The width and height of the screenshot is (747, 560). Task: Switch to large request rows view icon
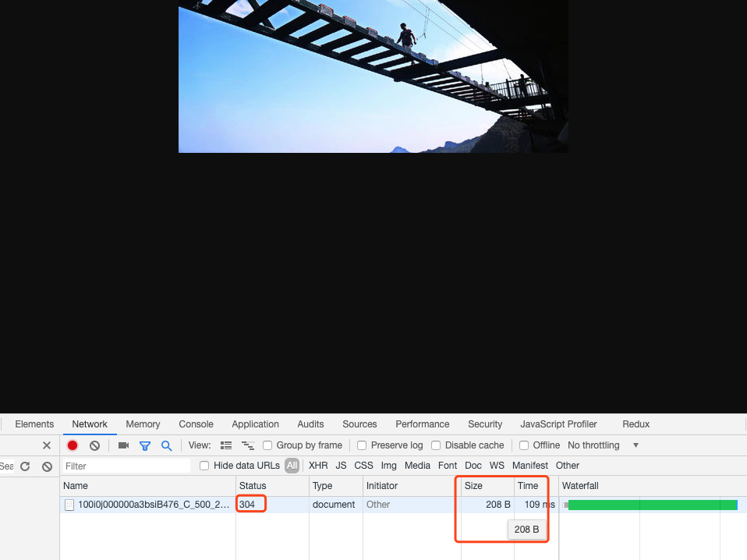pyautogui.click(x=226, y=445)
